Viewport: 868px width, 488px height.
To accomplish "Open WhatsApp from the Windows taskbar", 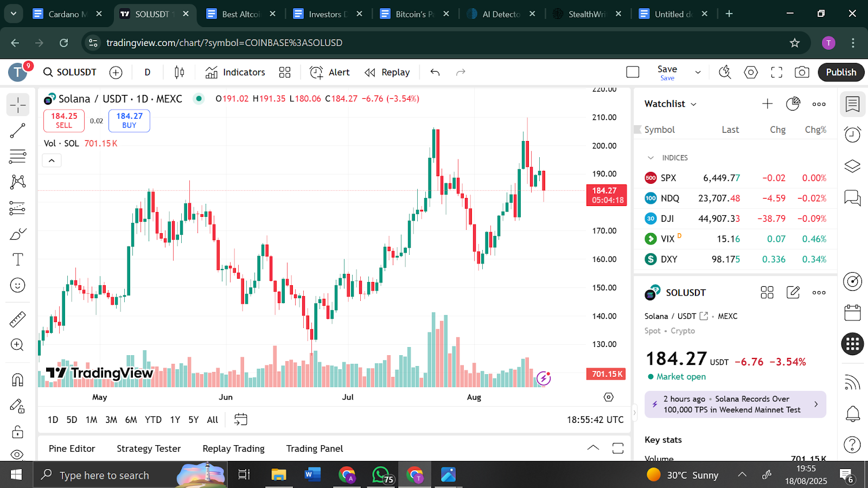I will click(x=381, y=476).
